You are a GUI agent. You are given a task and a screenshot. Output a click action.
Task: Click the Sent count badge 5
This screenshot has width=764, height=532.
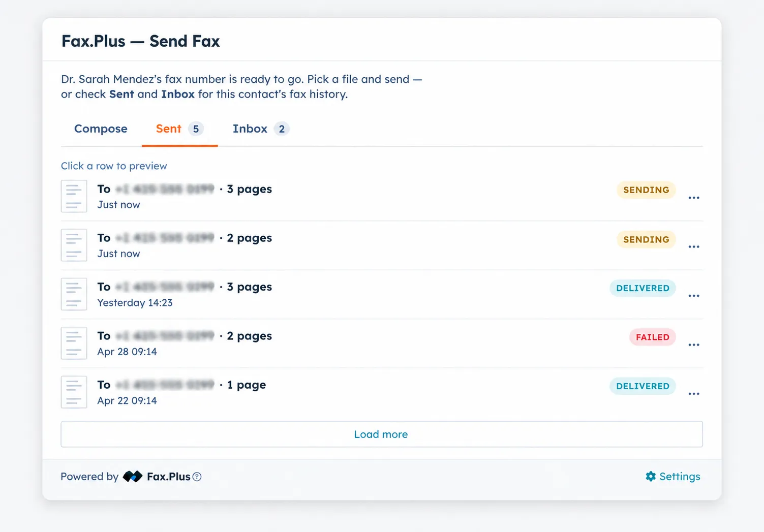196,129
